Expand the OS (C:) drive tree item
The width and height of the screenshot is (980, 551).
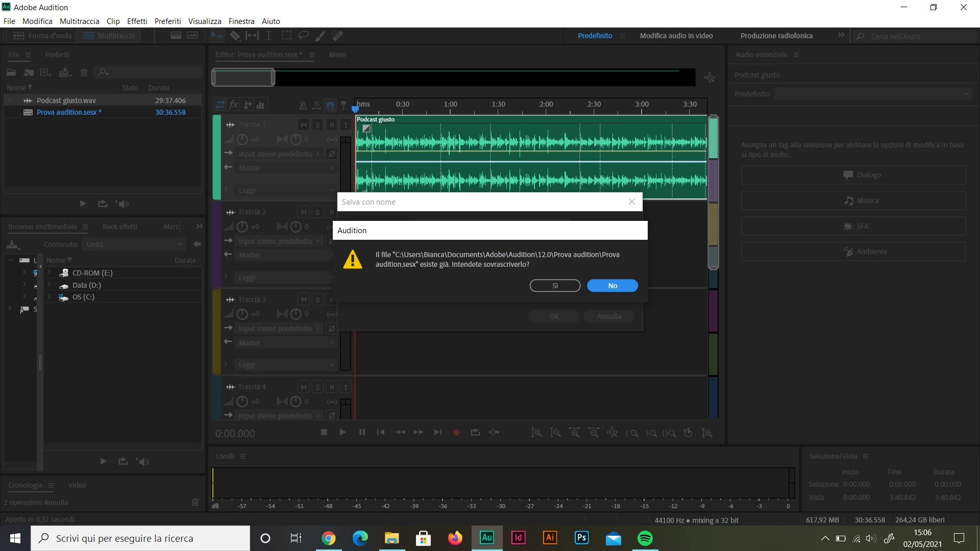point(50,297)
